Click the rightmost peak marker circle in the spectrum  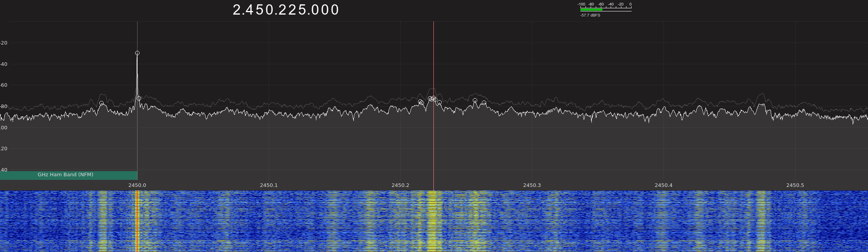(x=484, y=103)
